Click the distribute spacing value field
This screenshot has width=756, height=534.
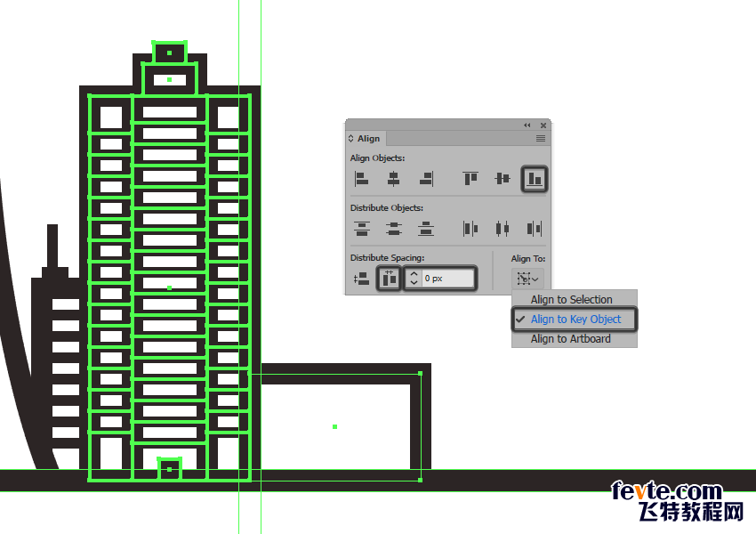[448, 279]
